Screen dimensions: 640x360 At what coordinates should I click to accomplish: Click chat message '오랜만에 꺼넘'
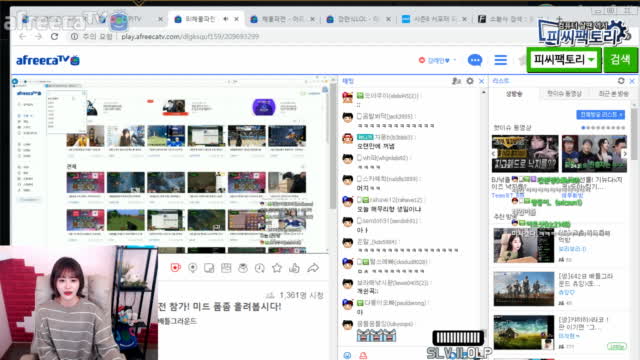376,146
